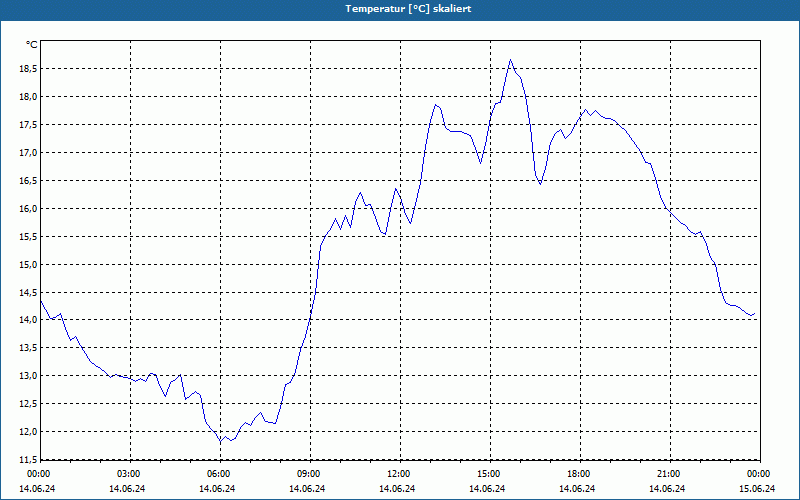
Task: Click the 03:00 time axis label
Action: tap(130, 474)
